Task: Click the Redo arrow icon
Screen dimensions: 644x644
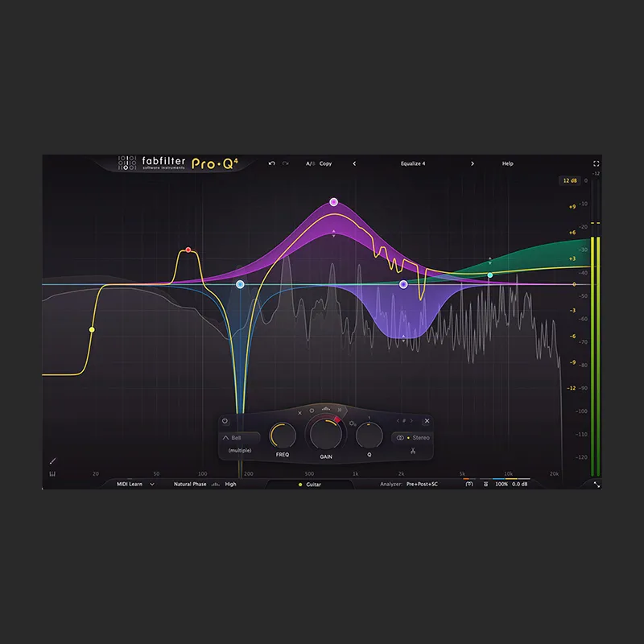Action: click(x=286, y=163)
